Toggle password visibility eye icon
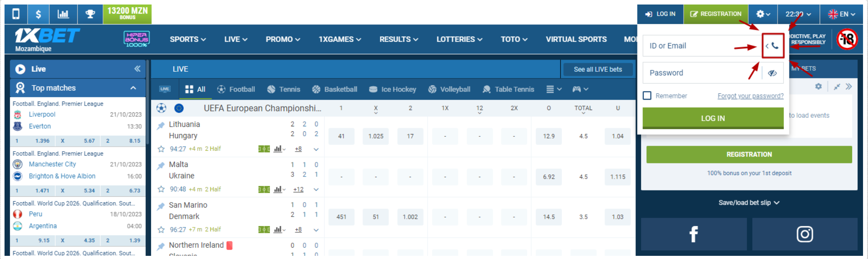 tap(772, 73)
